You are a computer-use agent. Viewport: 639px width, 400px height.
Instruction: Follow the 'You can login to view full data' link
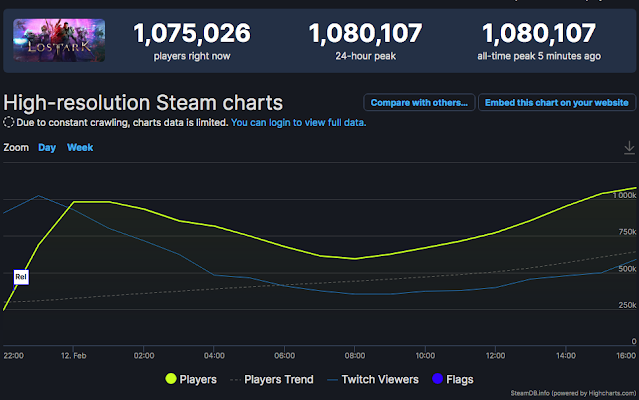click(298, 123)
